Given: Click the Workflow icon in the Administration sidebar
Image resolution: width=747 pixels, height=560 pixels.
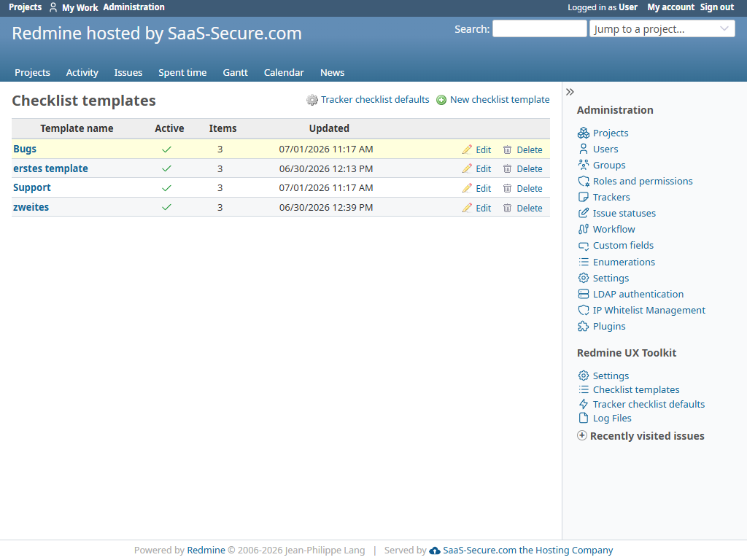Looking at the screenshot, I should (x=583, y=230).
